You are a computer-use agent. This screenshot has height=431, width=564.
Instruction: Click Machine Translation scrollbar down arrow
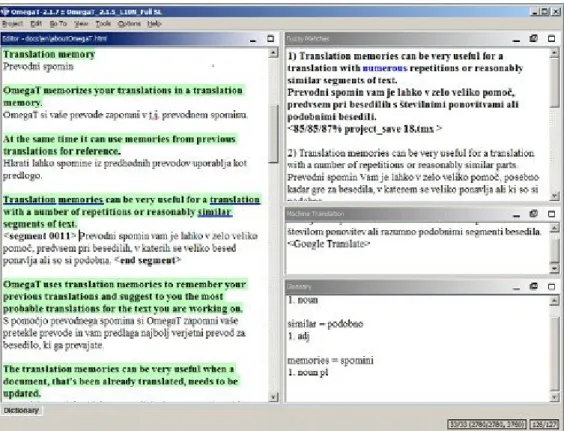pyautogui.click(x=554, y=268)
